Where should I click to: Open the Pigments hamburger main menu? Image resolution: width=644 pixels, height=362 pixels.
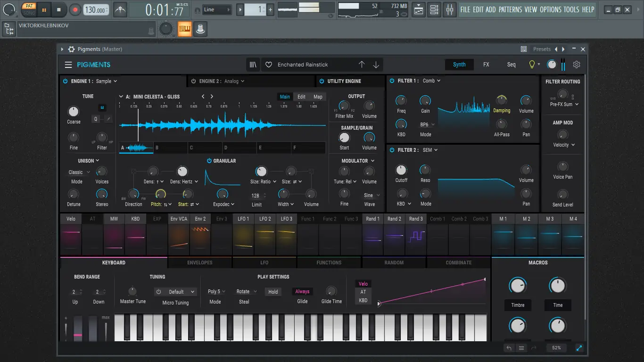coord(68,65)
